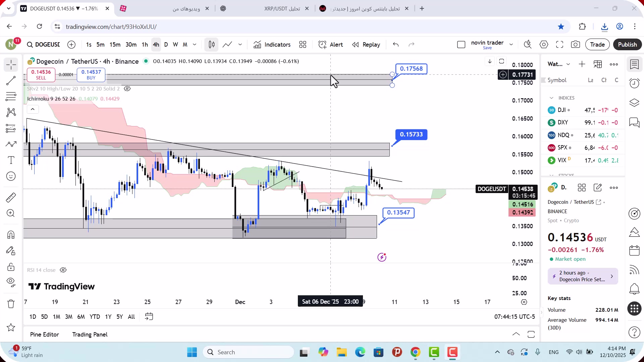The height and width of the screenshot is (362, 644).
Task: Open quick search tool
Action: point(528,45)
